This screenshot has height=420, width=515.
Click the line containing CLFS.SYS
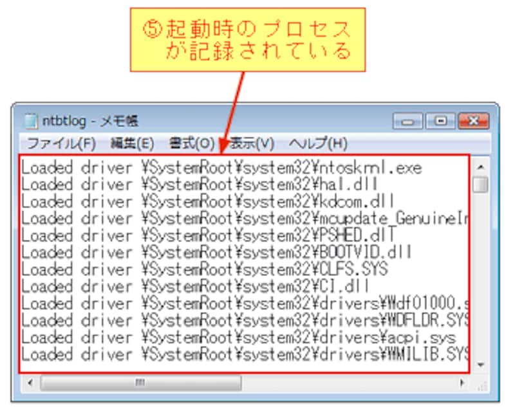click(x=205, y=269)
